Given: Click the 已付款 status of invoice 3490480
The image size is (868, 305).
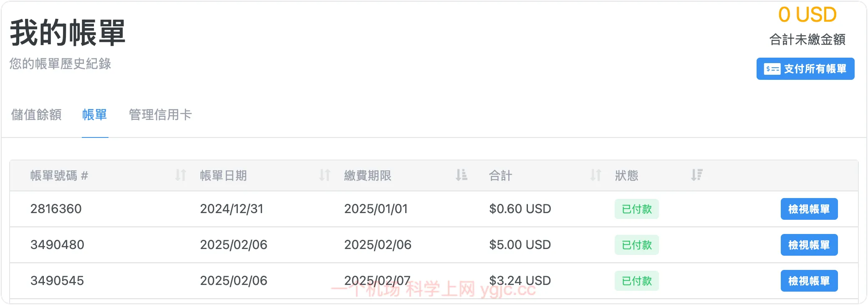Looking at the screenshot, I should [x=636, y=245].
